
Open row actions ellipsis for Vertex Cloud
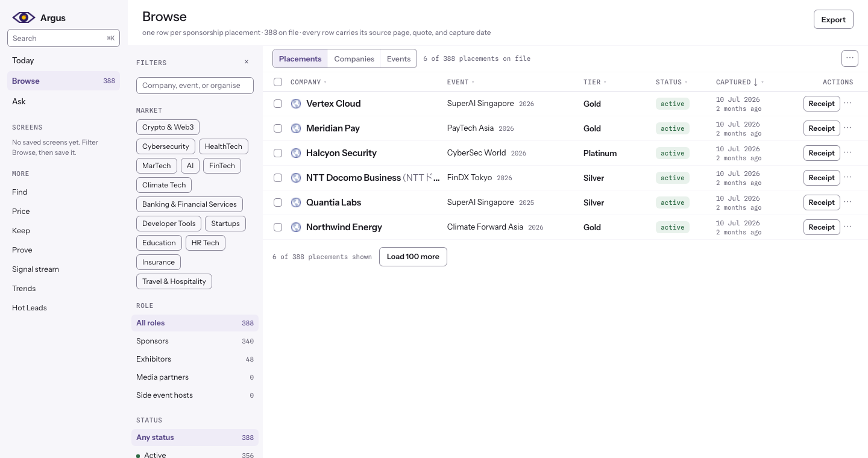pyautogui.click(x=848, y=103)
